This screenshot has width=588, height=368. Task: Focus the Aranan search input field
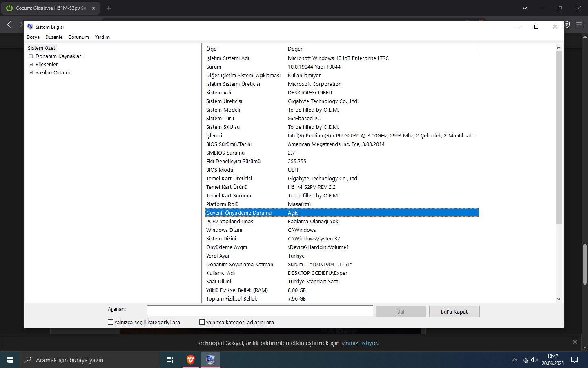260,311
